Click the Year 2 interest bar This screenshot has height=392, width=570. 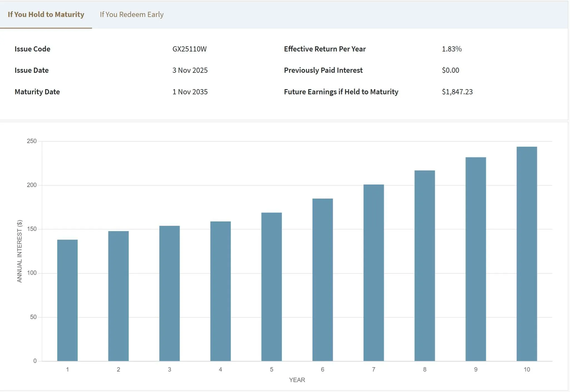point(118,296)
